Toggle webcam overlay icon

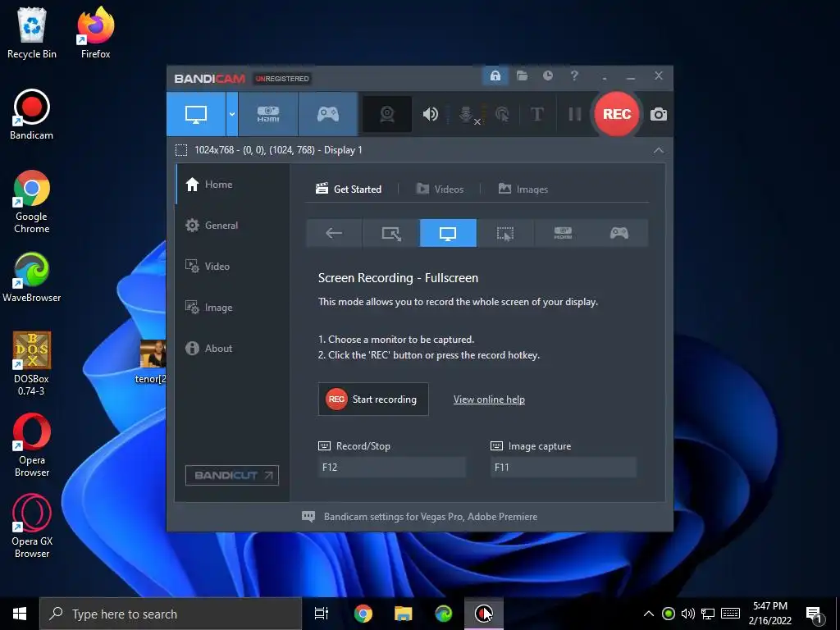click(x=387, y=114)
